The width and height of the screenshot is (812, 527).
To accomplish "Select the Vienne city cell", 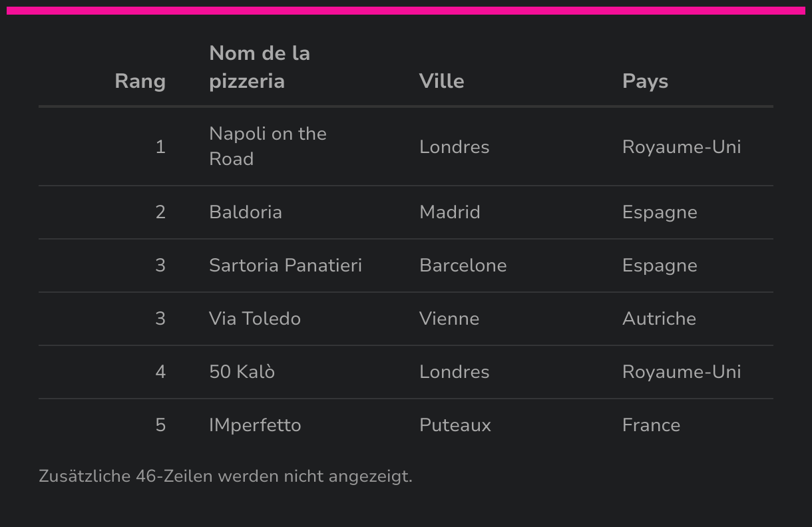I will pyautogui.click(x=449, y=319).
